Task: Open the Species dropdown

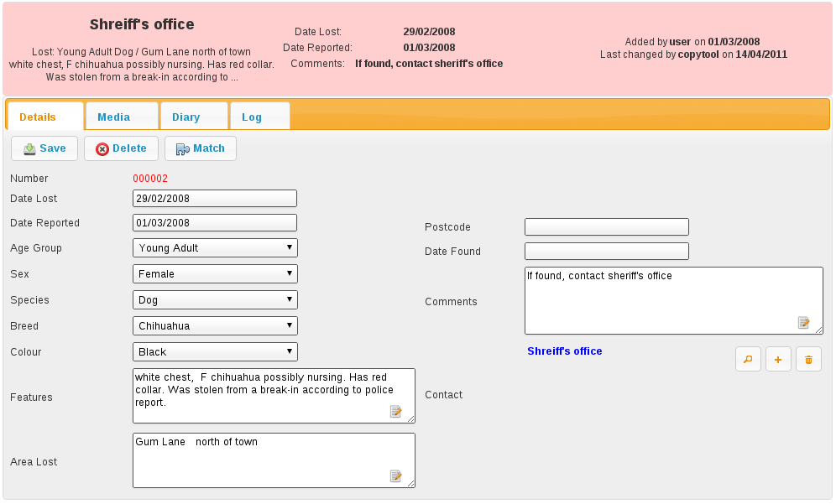Action: [x=215, y=300]
